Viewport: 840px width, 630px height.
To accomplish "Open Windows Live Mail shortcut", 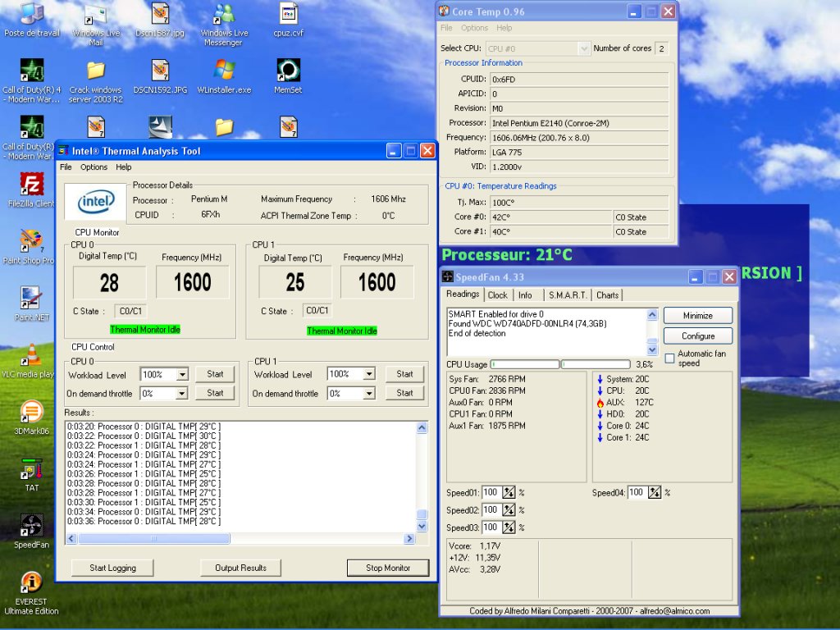I will (x=95, y=24).
